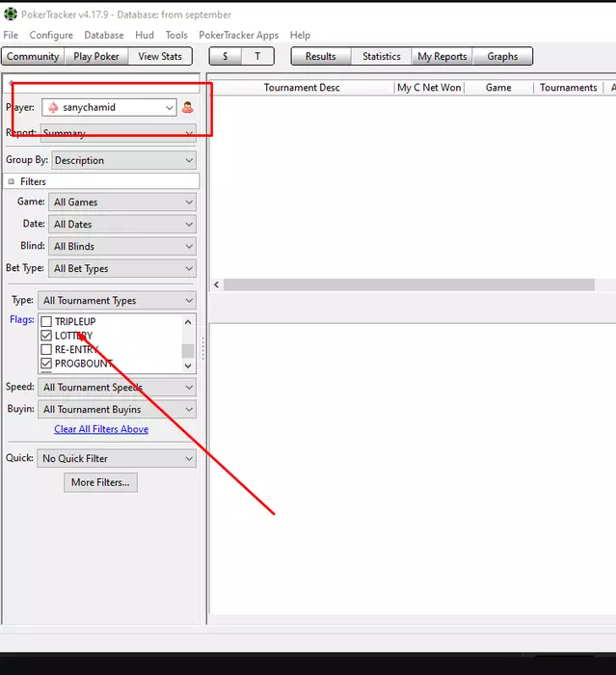Enable the TRIPLEUP flag checkbox

point(46,321)
